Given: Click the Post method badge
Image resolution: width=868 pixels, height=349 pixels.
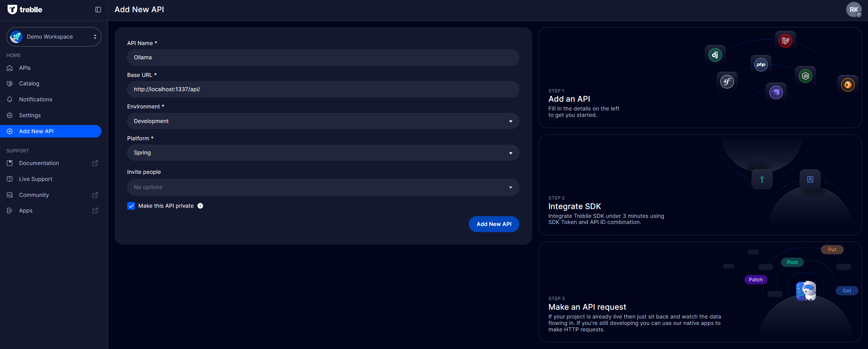Looking at the screenshot, I should tap(792, 263).
